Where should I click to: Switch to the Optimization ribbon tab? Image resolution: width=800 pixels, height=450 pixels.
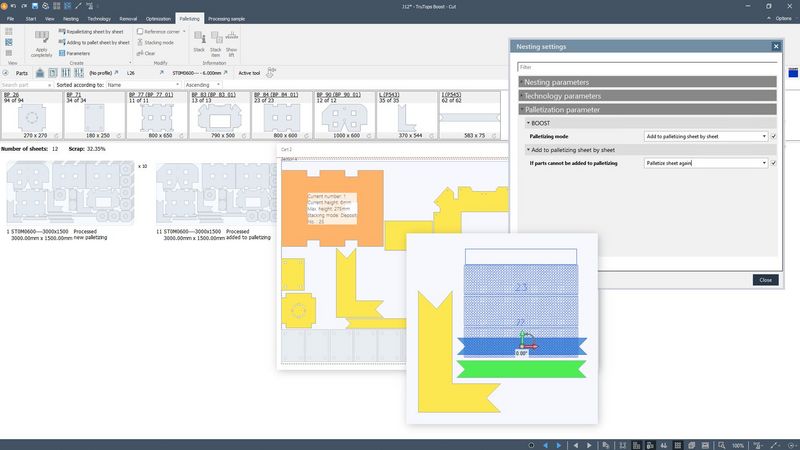pos(156,18)
